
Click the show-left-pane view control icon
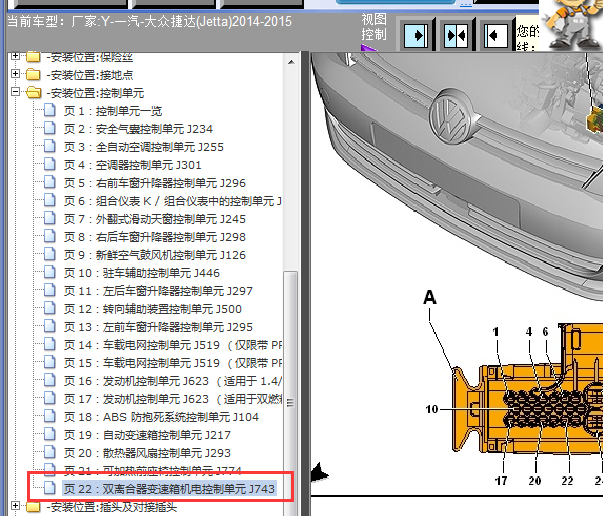[x=495, y=35]
